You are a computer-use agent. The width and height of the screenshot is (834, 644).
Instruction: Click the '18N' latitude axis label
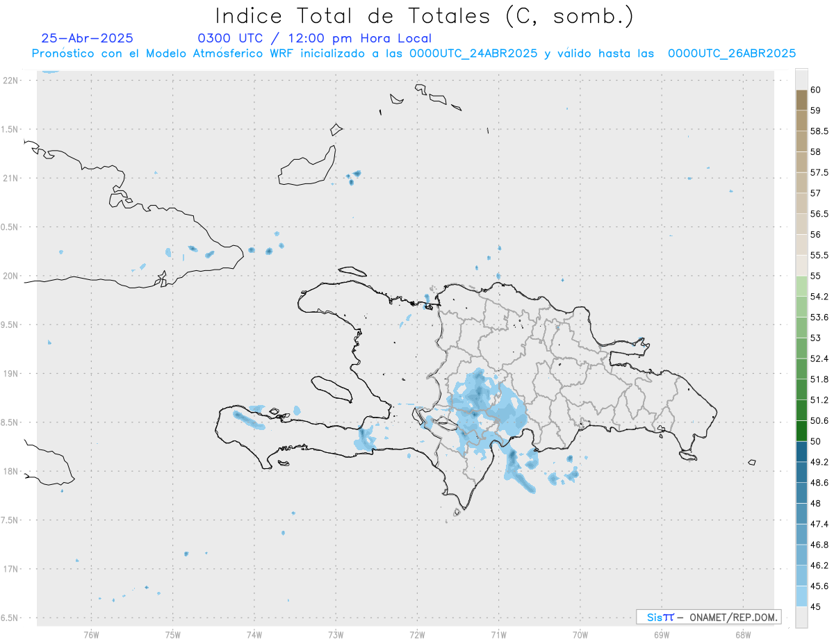pyautogui.click(x=12, y=472)
